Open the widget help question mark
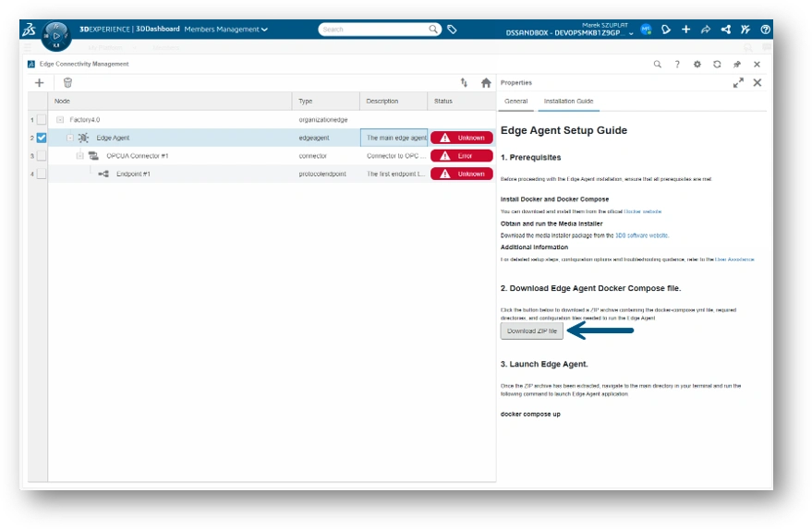This screenshot has height=529, width=812. click(677, 65)
